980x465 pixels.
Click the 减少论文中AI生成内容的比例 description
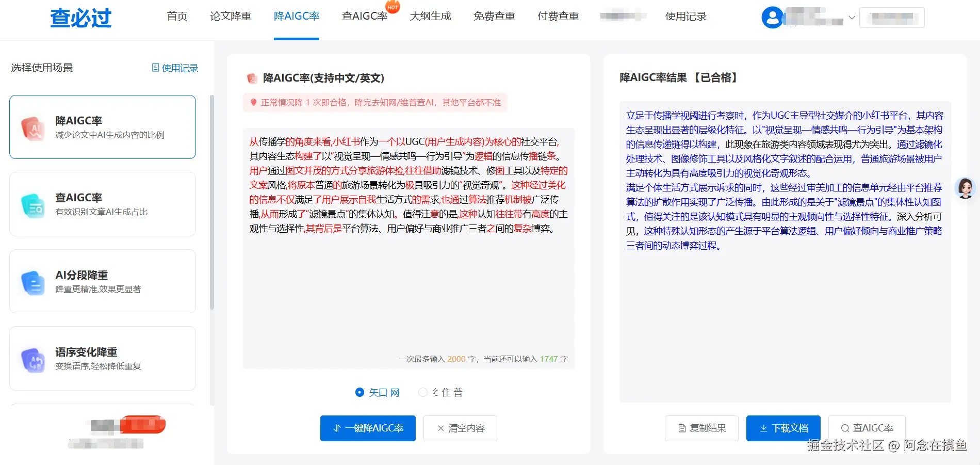(110, 135)
